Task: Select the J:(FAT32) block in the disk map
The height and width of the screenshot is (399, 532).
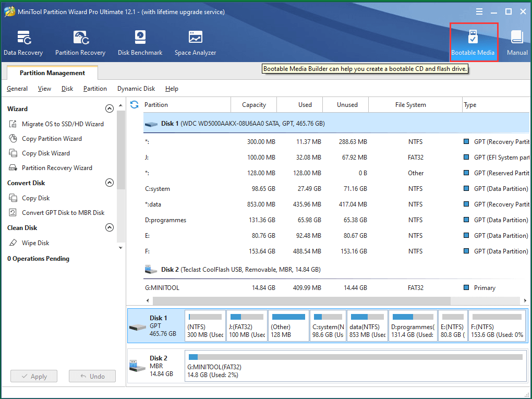Action: click(x=247, y=326)
